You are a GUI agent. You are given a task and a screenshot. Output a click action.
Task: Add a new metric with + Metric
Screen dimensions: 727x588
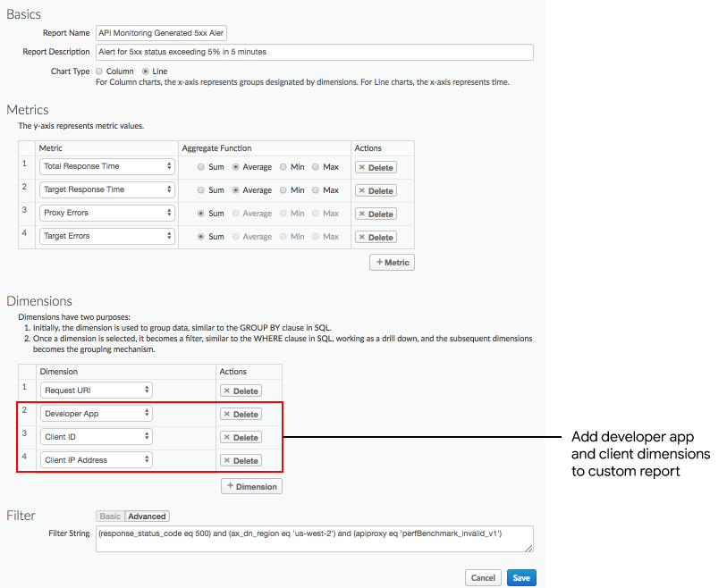[x=392, y=262]
